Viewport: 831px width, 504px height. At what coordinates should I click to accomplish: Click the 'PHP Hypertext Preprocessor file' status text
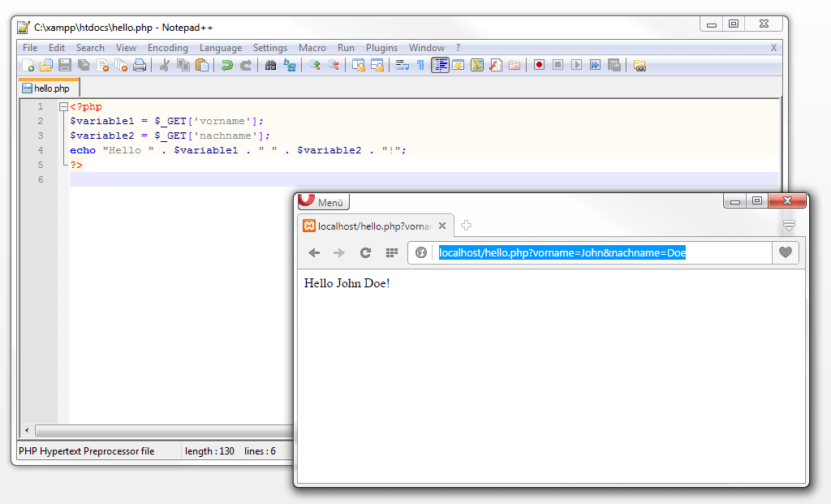click(x=86, y=451)
